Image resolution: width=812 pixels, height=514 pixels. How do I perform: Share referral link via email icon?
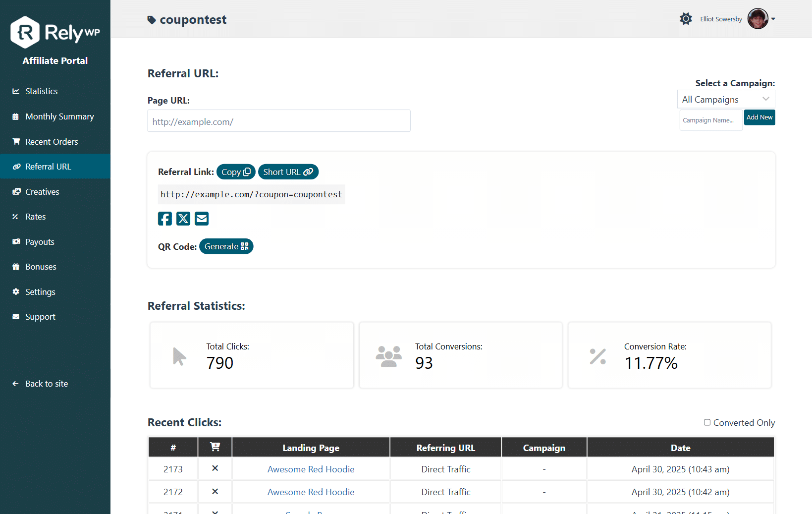pyautogui.click(x=202, y=219)
